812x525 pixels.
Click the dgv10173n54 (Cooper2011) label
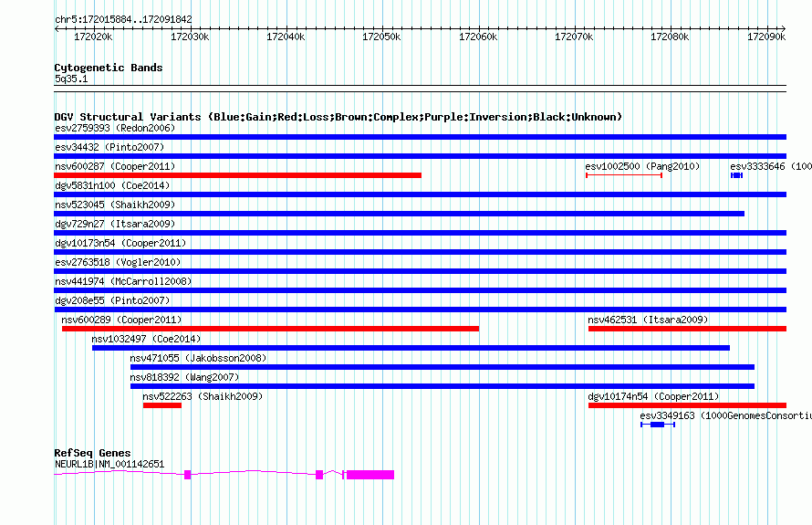[120, 243]
